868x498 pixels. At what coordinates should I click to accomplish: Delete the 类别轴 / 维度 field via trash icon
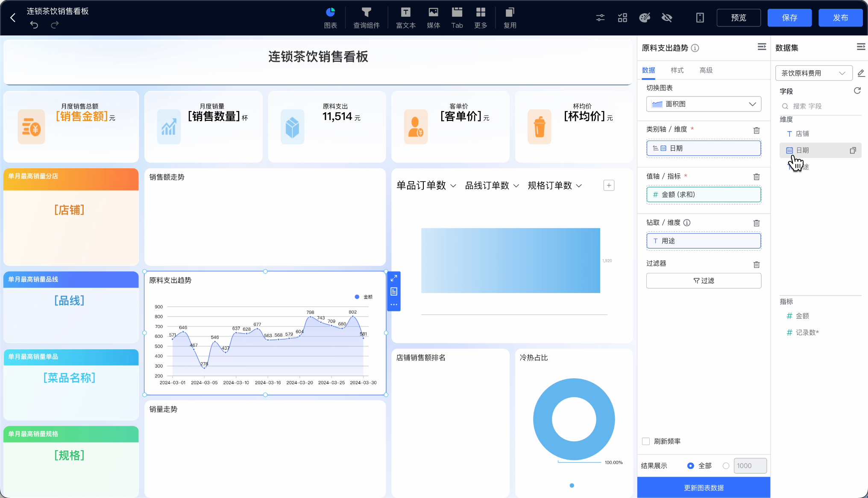click(756, 130)
